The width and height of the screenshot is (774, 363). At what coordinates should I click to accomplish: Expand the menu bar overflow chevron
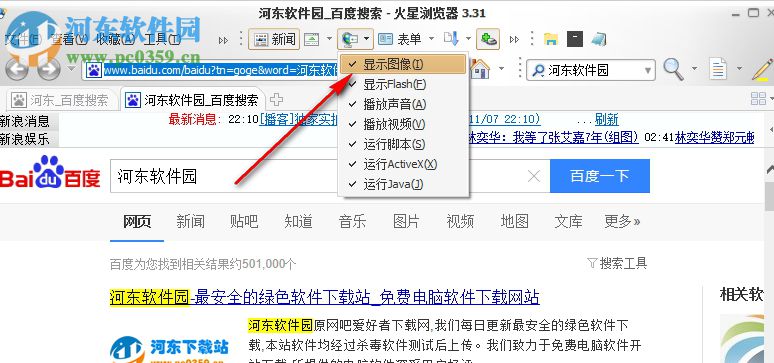tap(224, 40)
